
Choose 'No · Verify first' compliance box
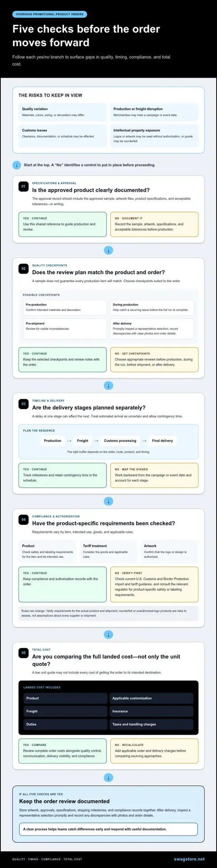[x=154, y=585]
